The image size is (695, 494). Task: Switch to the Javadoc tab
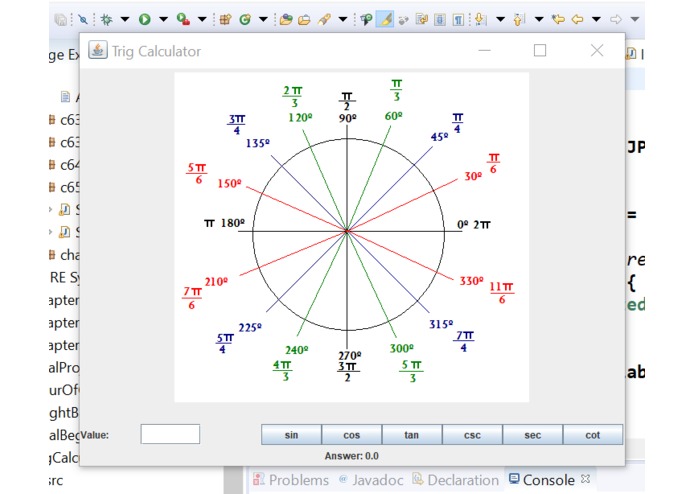pos(371,480)
